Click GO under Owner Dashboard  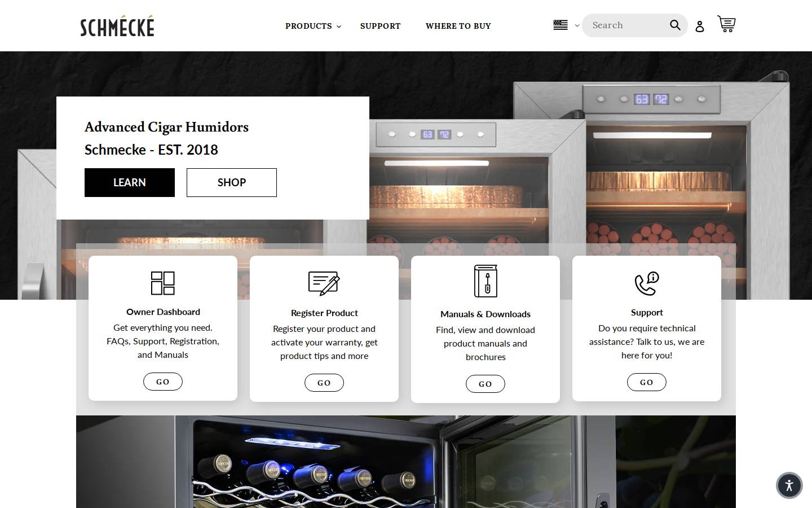163,382
